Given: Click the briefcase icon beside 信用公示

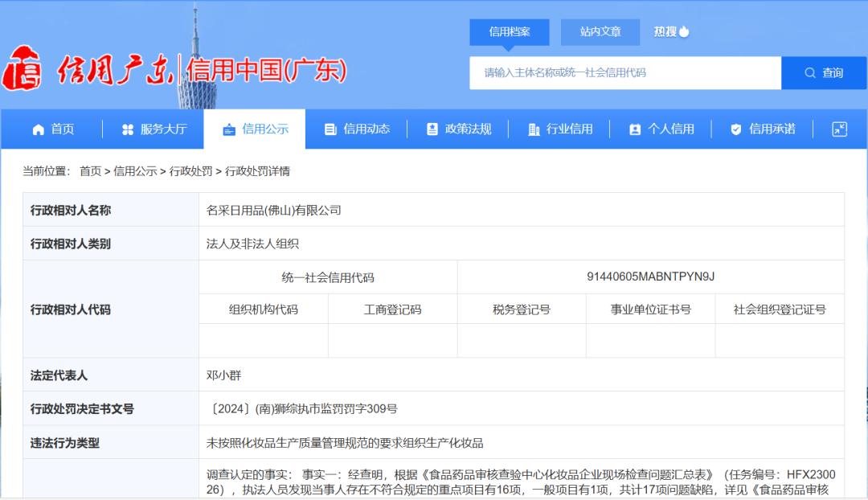Looking at the screenshot, I should [229, 129].
